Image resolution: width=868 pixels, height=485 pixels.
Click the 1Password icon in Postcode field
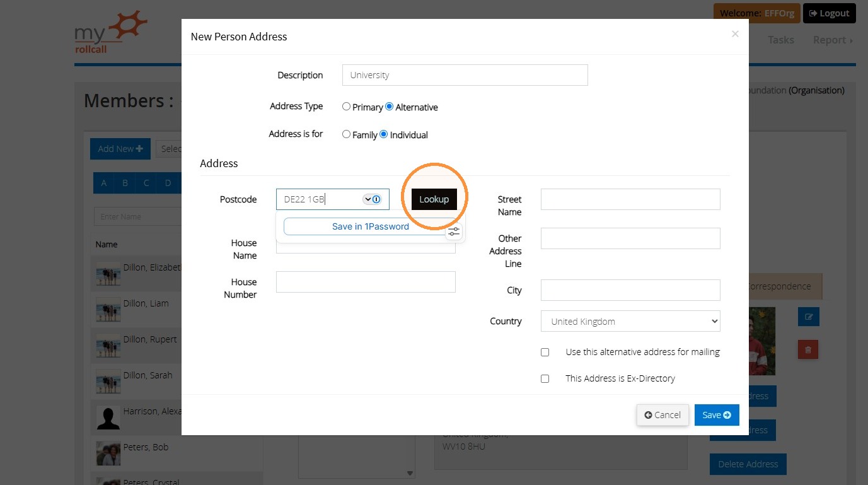pyautogui.click(x=376, y=199)
